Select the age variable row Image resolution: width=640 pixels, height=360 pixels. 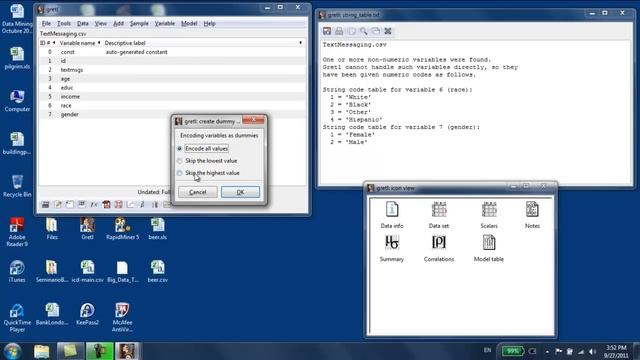172,79
